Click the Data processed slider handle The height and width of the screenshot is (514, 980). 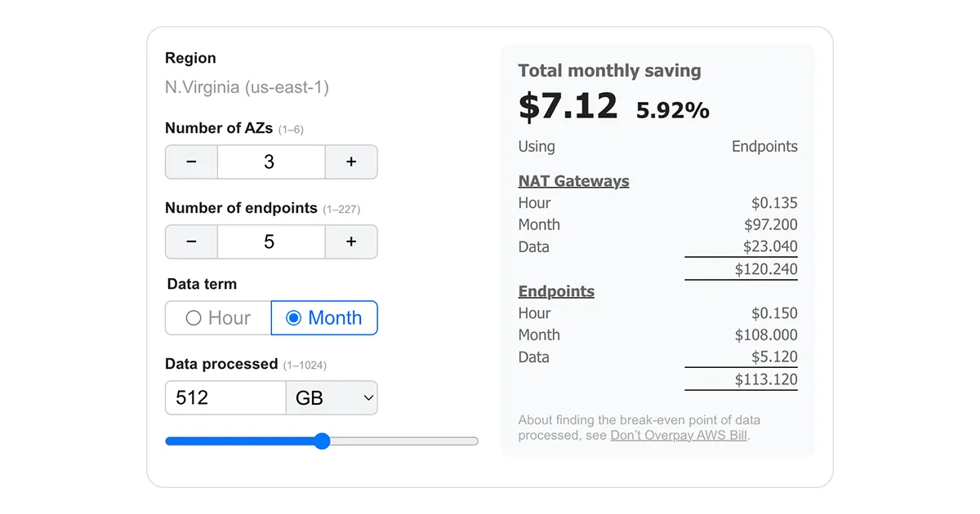click(322, 441)
